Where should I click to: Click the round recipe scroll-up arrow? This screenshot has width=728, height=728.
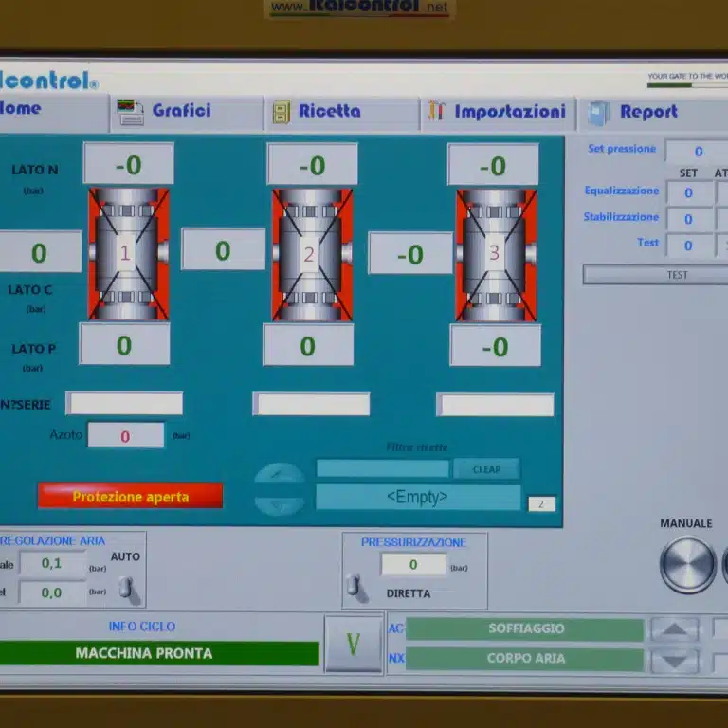280,475
